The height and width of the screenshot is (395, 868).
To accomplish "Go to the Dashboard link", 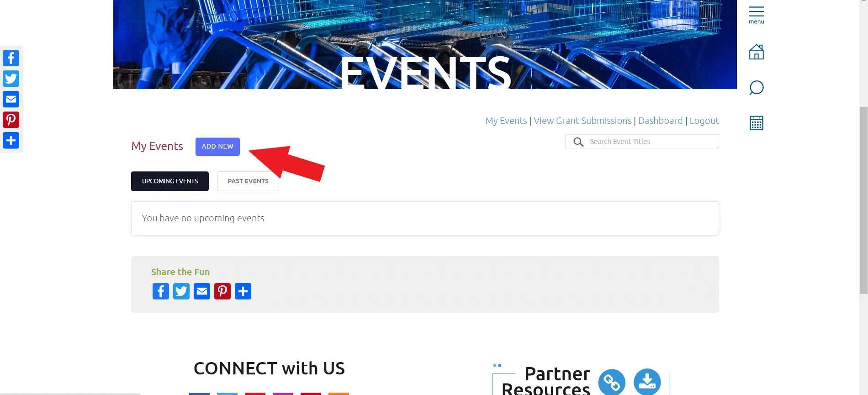I will point(660,121).
